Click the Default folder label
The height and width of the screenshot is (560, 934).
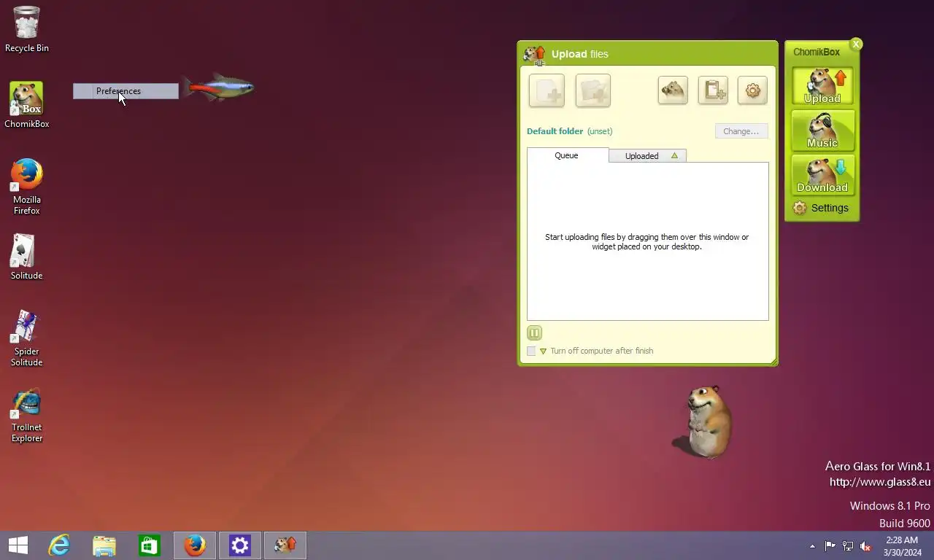[555, 131]
